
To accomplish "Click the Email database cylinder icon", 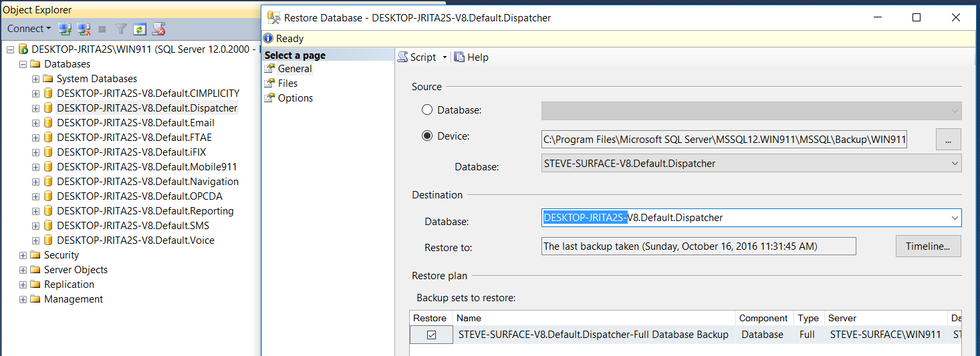I will (x=48, y=123).
